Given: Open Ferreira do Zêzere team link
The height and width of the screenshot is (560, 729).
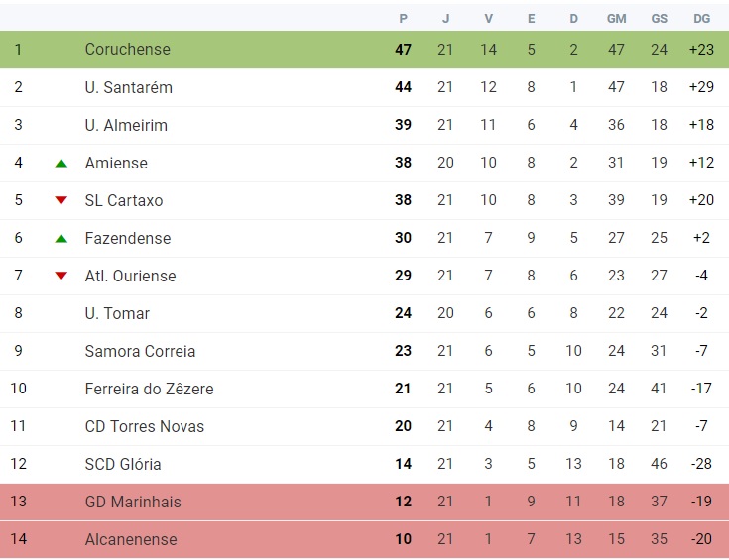Looking at the screenshot, I should 149,389.
